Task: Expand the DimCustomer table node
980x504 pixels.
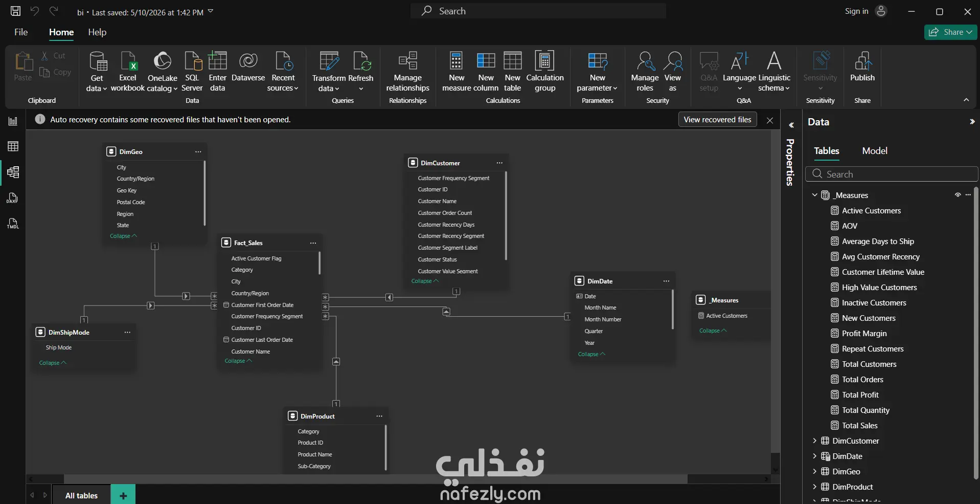Action: [x=814, y=441]
